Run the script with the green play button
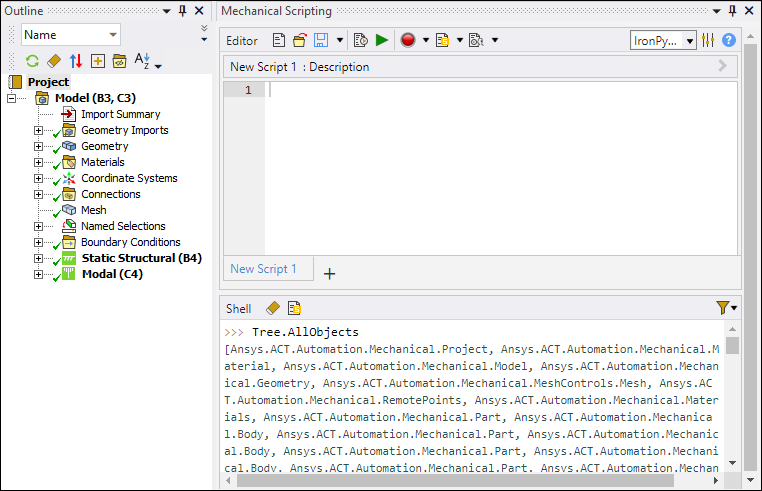 [x=382, y=41]
